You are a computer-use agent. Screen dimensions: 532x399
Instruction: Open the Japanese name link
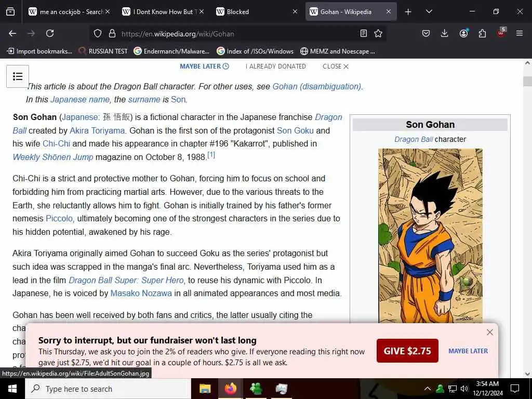[80, 99]
